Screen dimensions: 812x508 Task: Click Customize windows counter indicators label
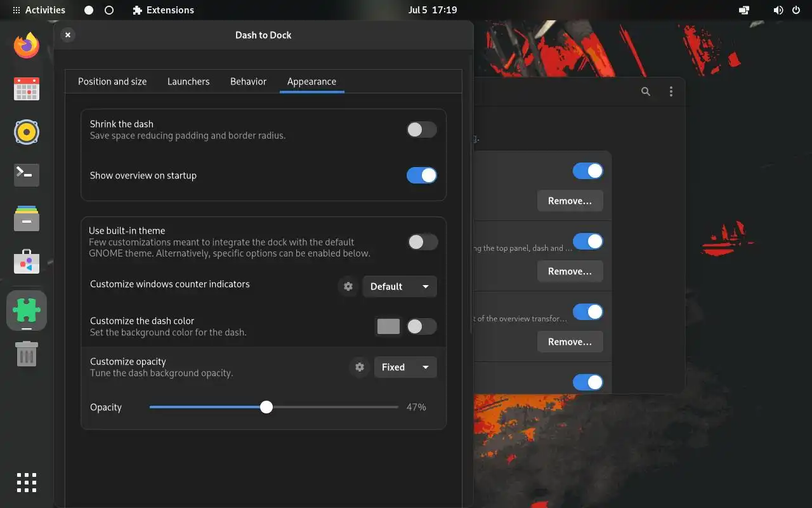[169, 284]
